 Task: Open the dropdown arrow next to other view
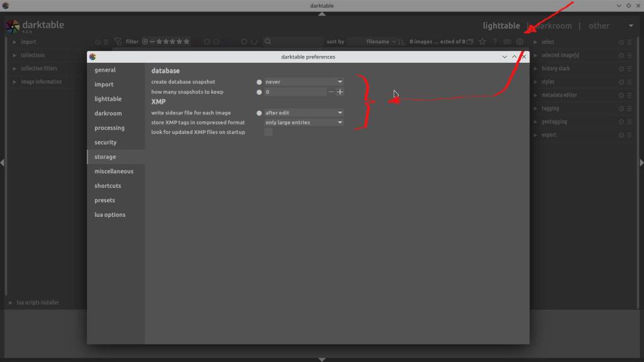pyautogui.click(x=631, y=26)
